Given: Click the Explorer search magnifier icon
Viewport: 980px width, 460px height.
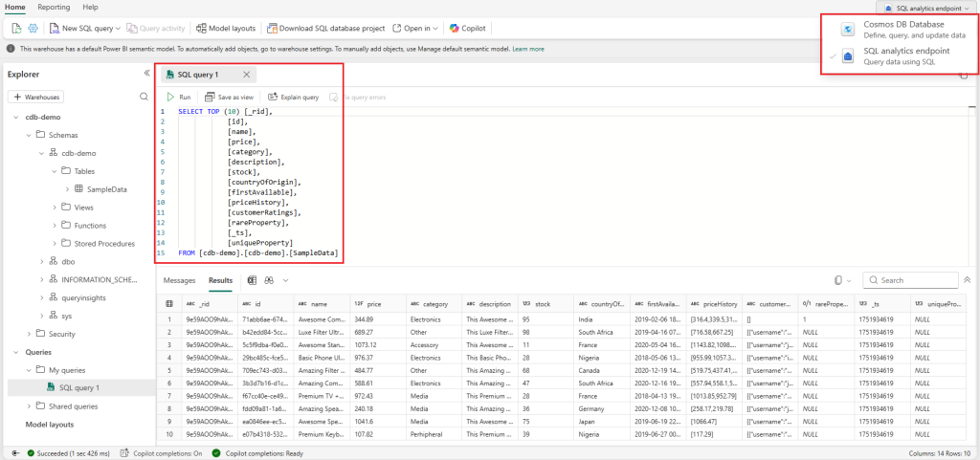Looking at the screenshot, I should (x=144, y=97).
